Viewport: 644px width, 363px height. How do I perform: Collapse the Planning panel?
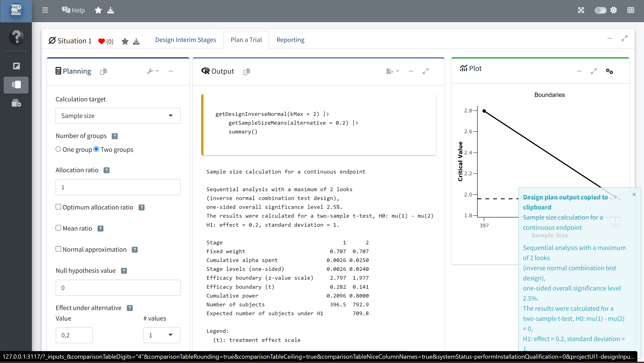click(171, 71)
